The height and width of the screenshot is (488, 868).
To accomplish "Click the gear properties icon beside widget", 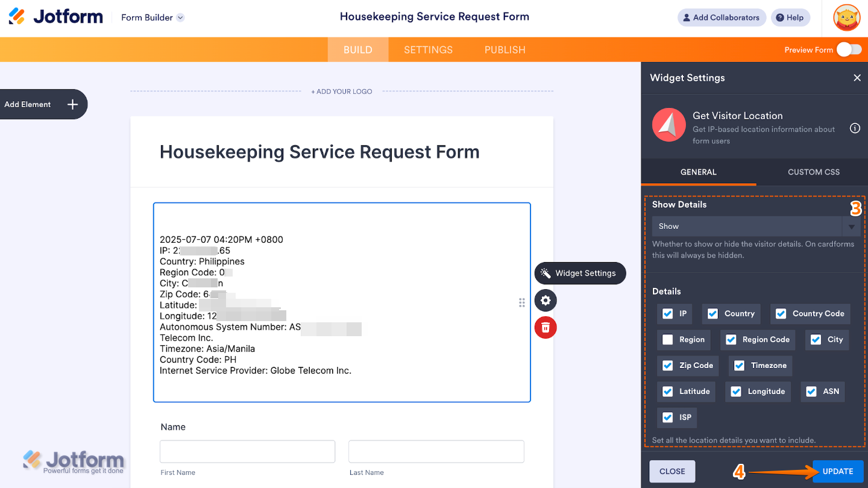I will [546, 301].
